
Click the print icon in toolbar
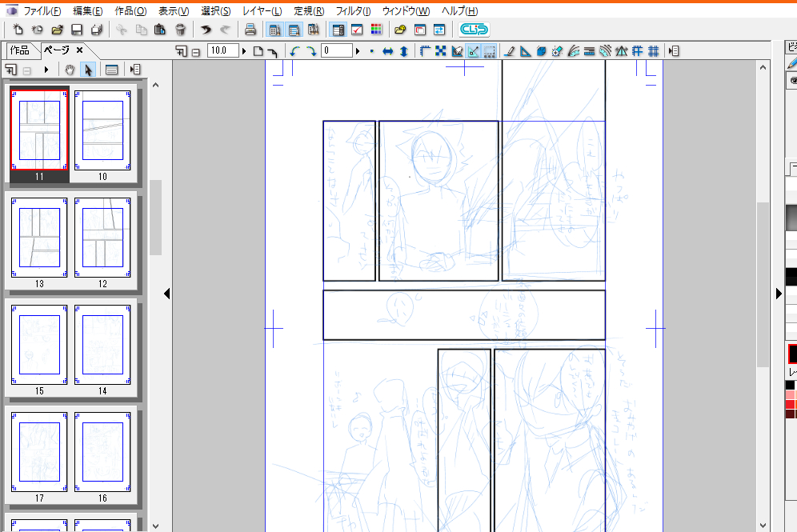250,30
